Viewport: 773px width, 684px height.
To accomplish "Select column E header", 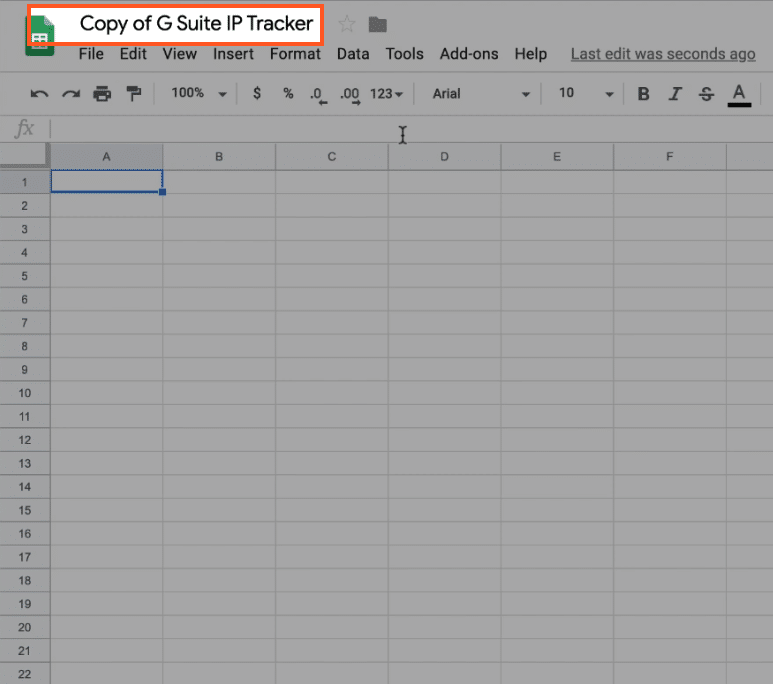I will coord(557,157).
